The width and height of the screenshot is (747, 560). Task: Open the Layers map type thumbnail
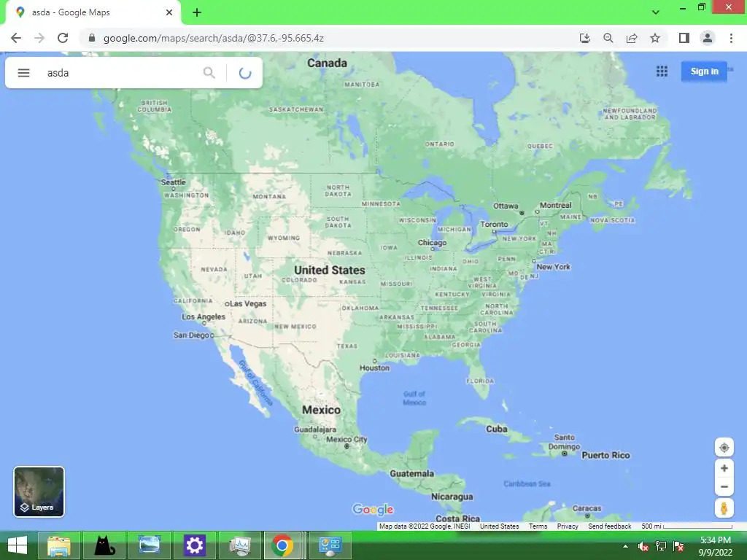pos(39,491)
